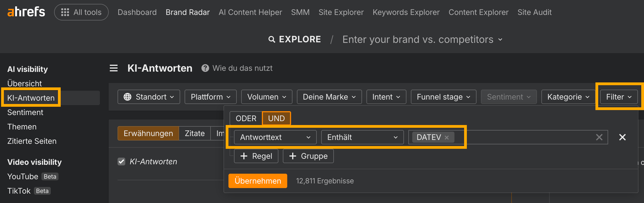Open AI Content Helper

pos(250,12)
